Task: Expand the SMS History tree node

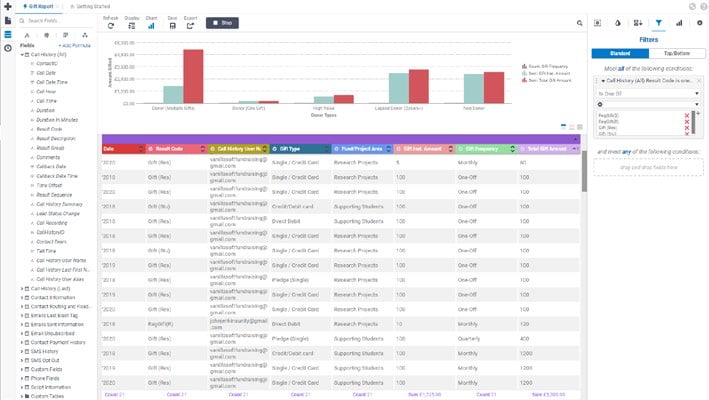Action: point(22,352)
